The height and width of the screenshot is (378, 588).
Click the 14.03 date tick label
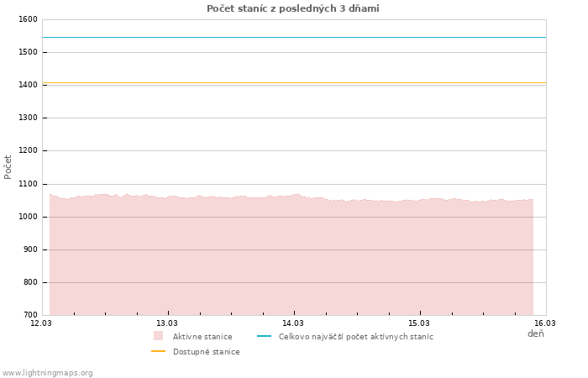tap(293, 323)
